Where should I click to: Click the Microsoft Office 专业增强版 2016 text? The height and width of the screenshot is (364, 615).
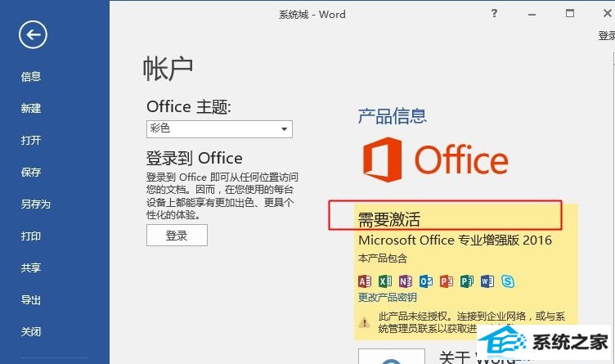click(455, 240)
